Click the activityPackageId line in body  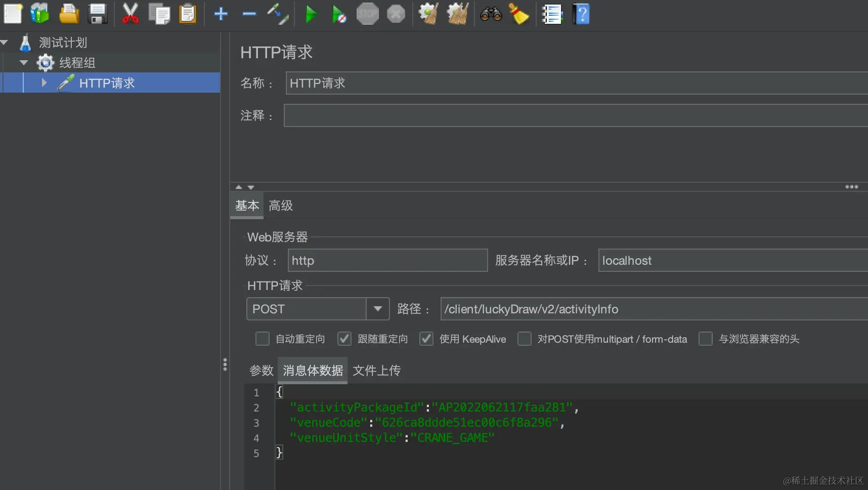[434, 407]
